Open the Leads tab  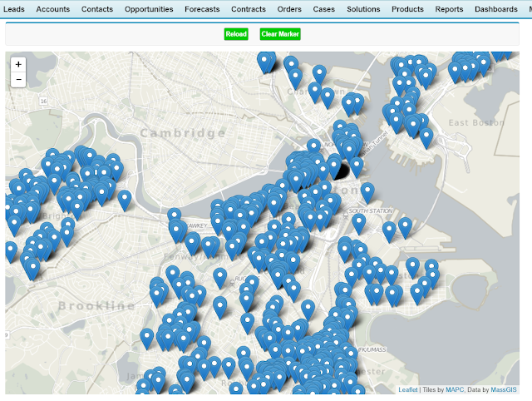pos(14,9)
